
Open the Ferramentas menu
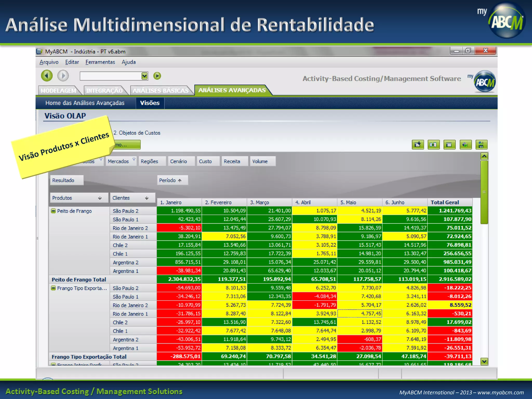pos(100,62)
